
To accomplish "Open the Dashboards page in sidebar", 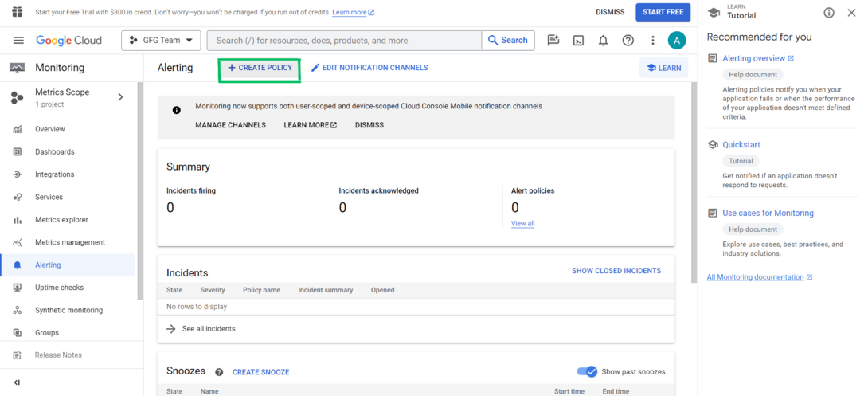I will (54, 152).
